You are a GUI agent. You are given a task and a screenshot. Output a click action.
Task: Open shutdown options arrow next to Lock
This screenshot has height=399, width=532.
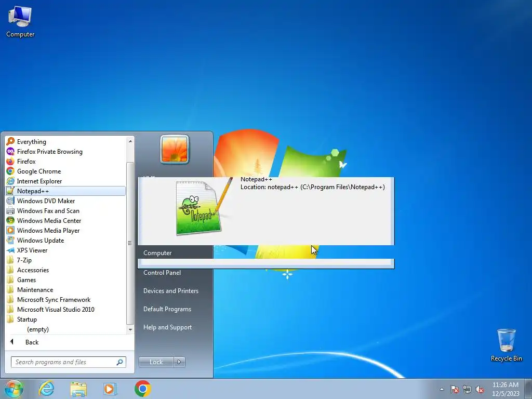179,362
